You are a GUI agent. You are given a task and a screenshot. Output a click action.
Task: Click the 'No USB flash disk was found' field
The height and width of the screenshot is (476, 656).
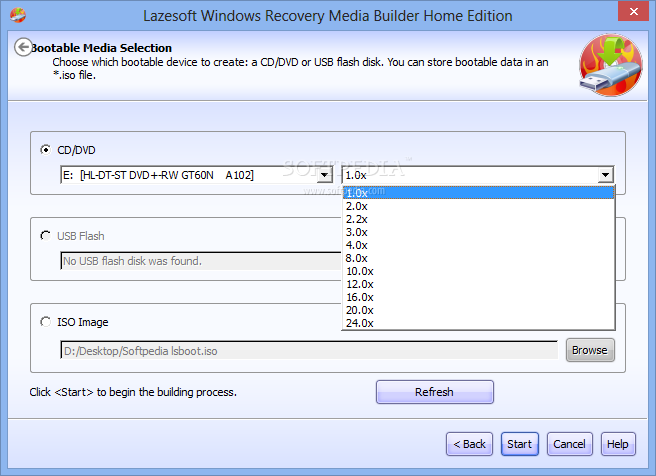[x=201, y=261]
